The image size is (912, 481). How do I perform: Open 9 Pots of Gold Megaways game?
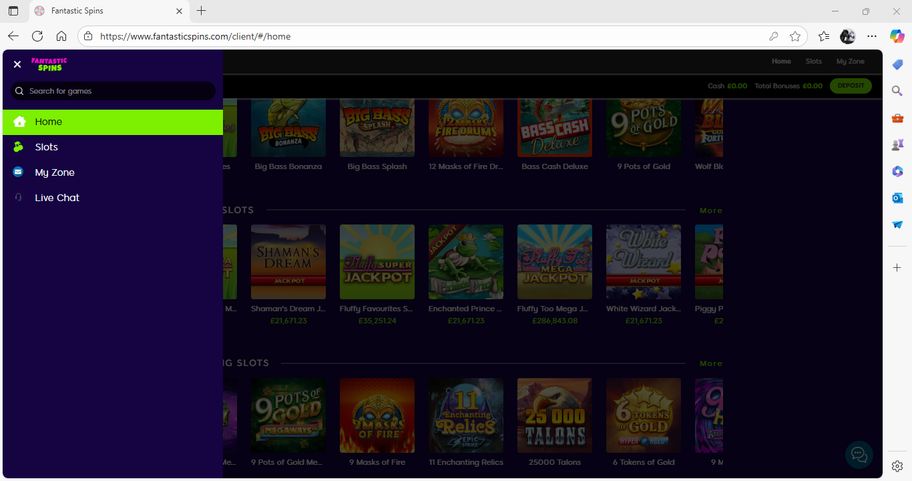coord(288,415)
